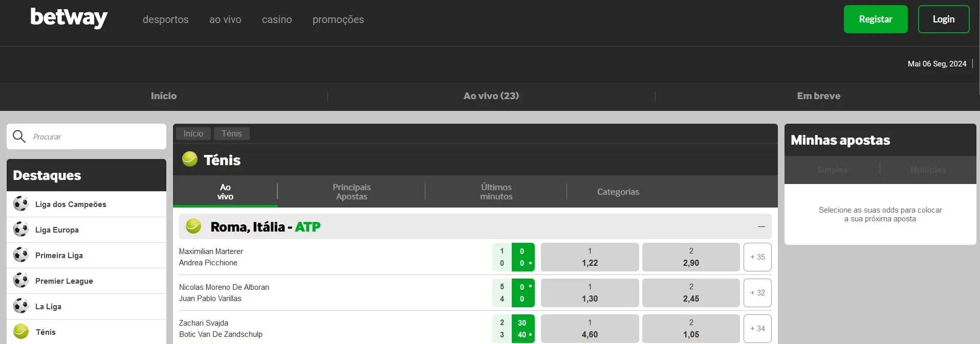Click the Ténis breadcrumb
The image size is (980, 344).
point(232,133)
